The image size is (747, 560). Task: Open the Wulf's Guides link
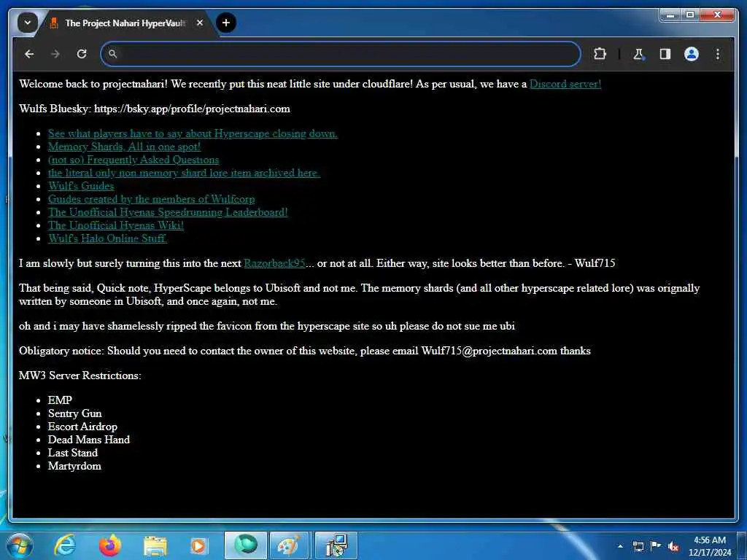[x=81, y=186]
